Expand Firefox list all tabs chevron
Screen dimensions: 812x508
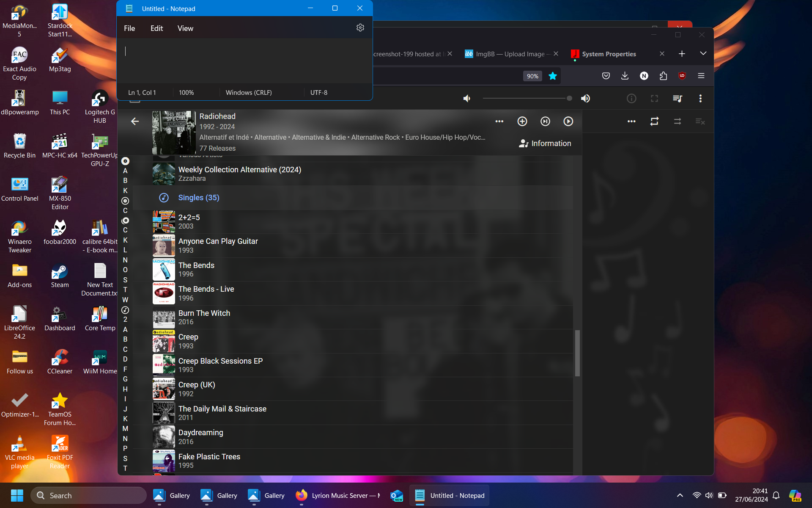(703, 53)
